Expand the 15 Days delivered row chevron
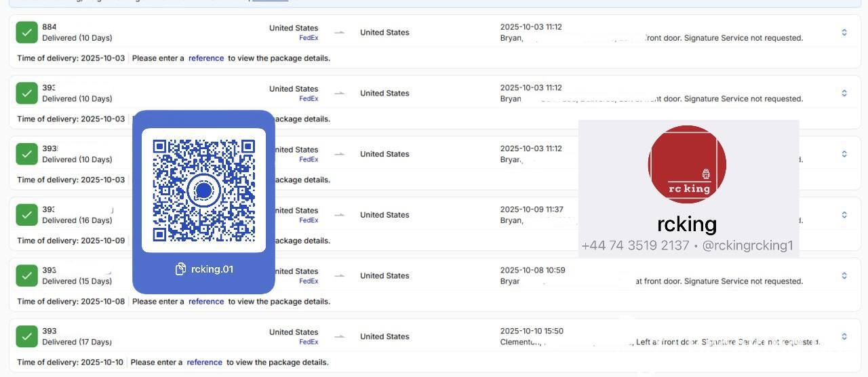 tap(844, 276)
